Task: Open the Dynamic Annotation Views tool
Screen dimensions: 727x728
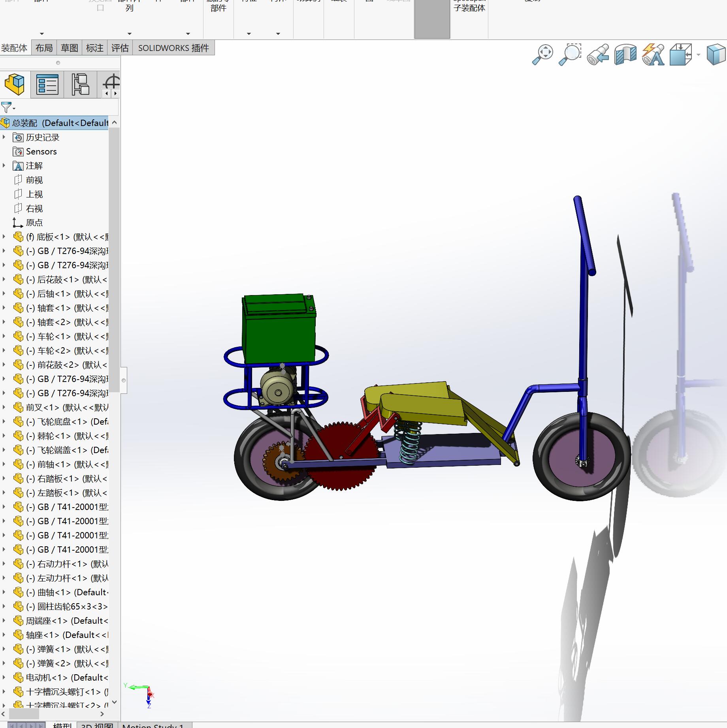Action: [x=653, y=55]
